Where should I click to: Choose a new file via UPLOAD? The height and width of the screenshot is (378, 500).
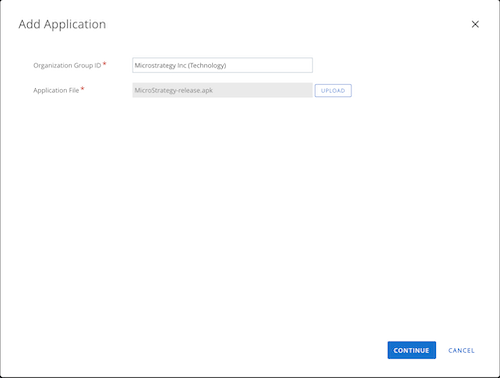tap(333, 90)
